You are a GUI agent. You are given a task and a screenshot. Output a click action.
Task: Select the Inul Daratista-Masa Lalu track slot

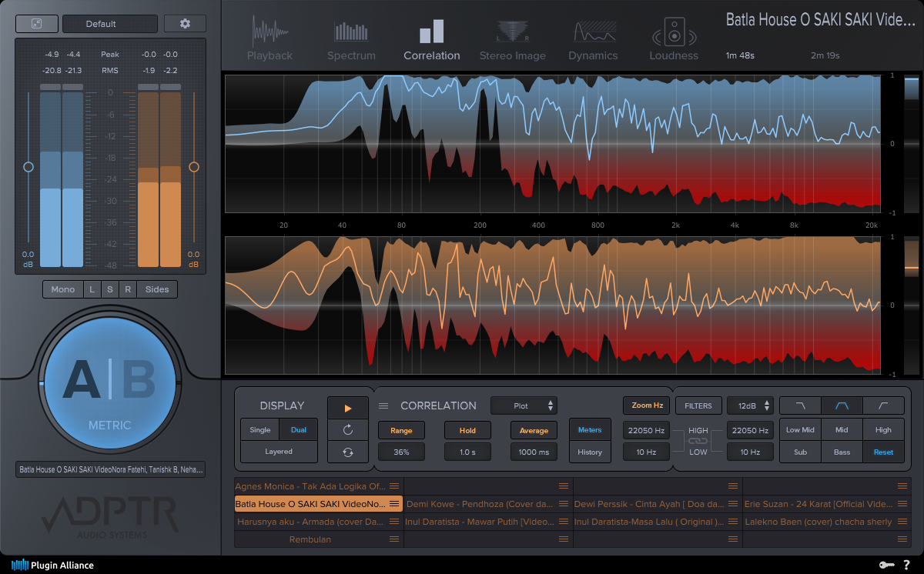[658, 522]
